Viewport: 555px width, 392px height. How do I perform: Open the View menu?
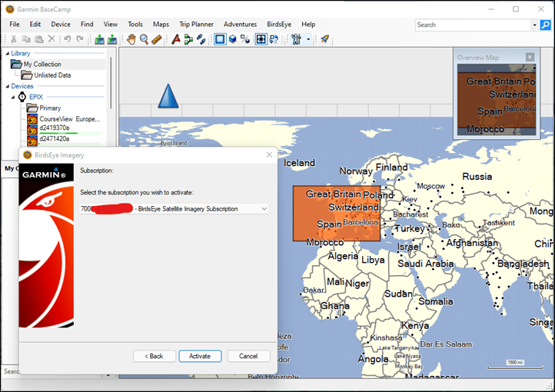(111, 24)
